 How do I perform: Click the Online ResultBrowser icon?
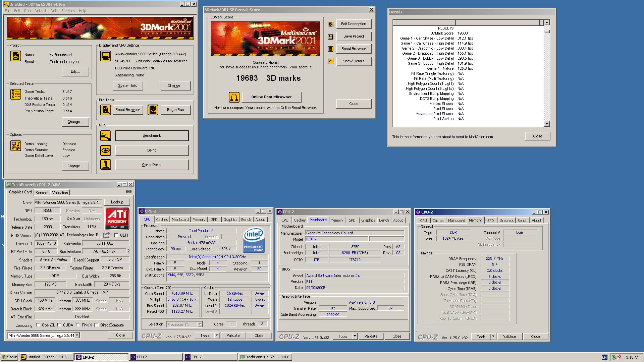tap(234, 97)
